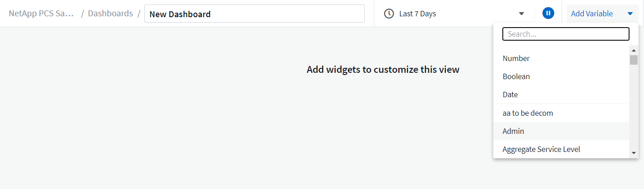Focus the variable Search field
The height and width of the screenshot is (189, 644).
coord(566,34)
